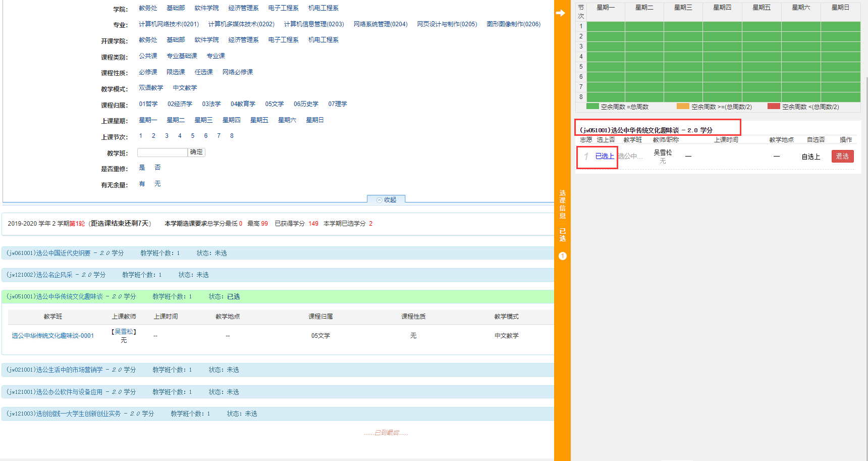The image size is (868, 461).
Task: Filter by 软件学院 in 学院 row
Action: tap(206, 8)
